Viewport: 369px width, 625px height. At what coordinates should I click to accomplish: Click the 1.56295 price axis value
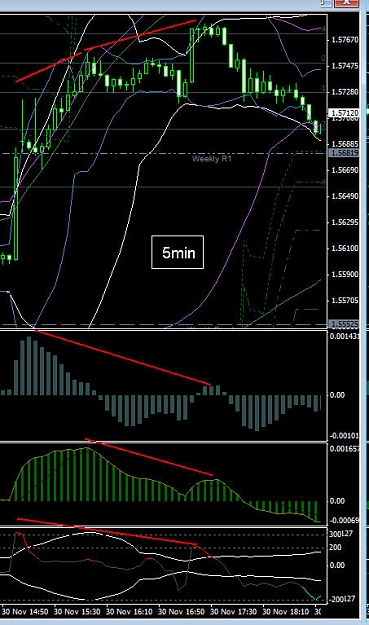click(345, 222)
